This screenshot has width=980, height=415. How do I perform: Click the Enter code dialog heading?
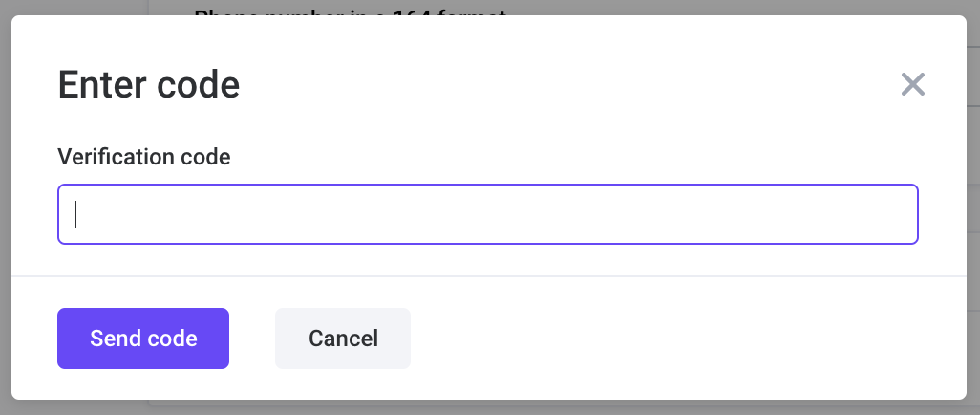point(149,85)
